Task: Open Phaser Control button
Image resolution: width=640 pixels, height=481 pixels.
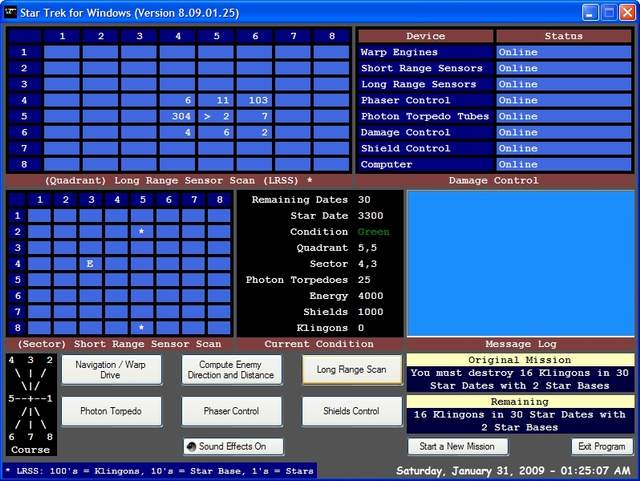Action: pos(231,411)
